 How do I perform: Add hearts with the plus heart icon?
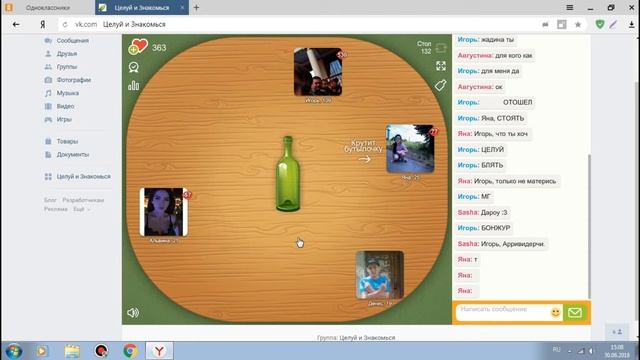click(x=138, y=47)
